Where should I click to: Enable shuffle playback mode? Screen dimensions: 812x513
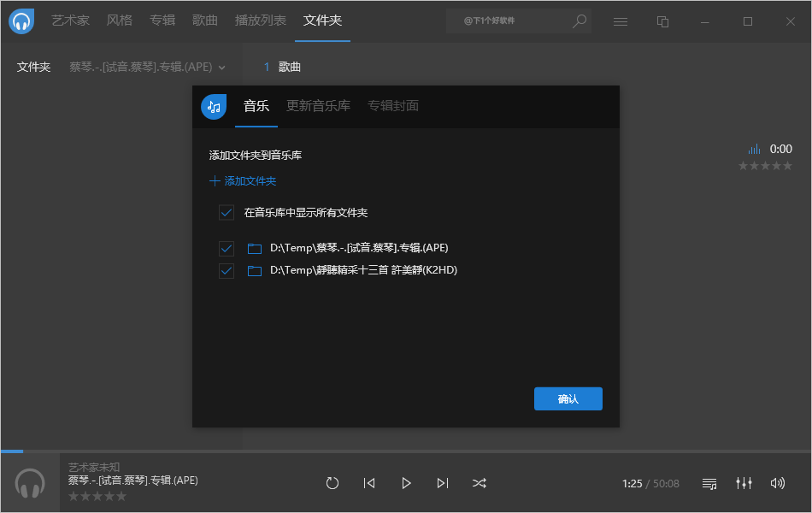point(480,483)
